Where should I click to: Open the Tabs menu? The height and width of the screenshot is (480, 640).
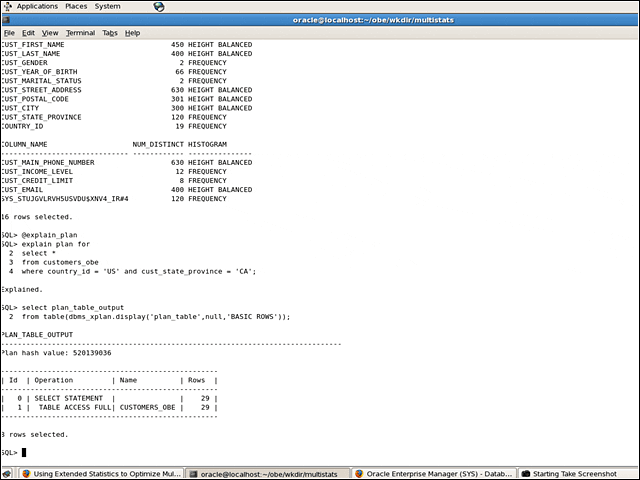[110, 33]
